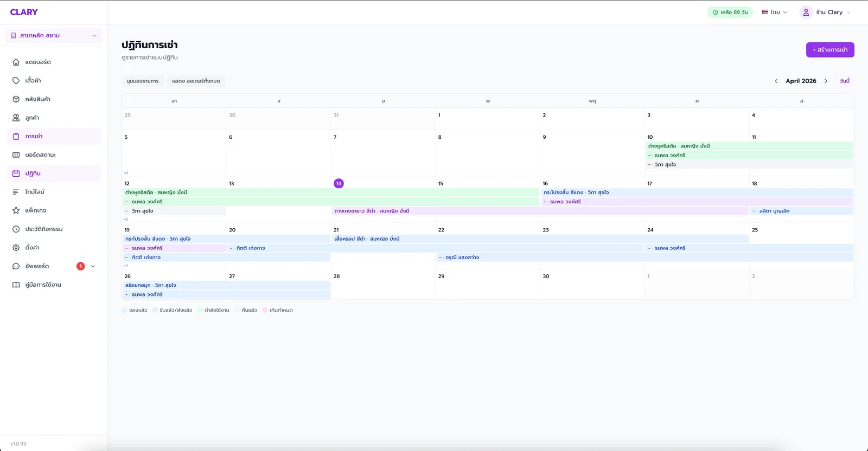Open the เสื้อผ้า menu item
868x451 pixels.
coord(54,81)
